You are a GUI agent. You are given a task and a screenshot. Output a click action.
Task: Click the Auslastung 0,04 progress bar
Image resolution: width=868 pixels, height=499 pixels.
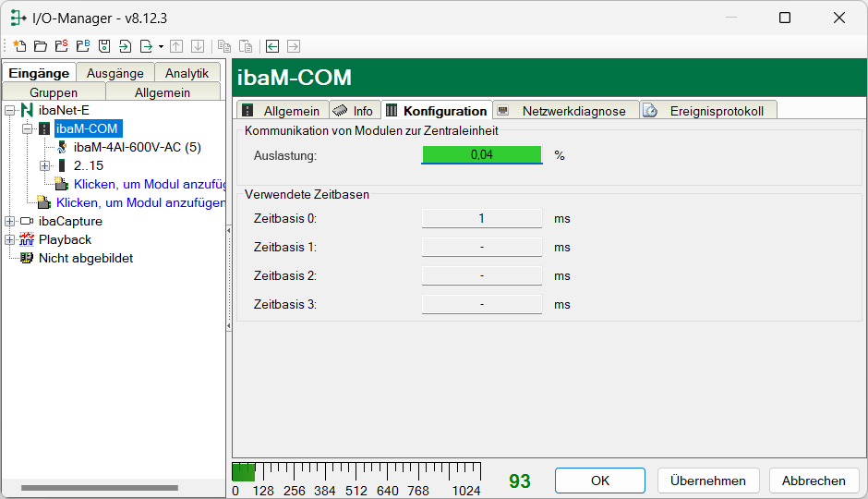pyautogui.click(x=482, y=155)
